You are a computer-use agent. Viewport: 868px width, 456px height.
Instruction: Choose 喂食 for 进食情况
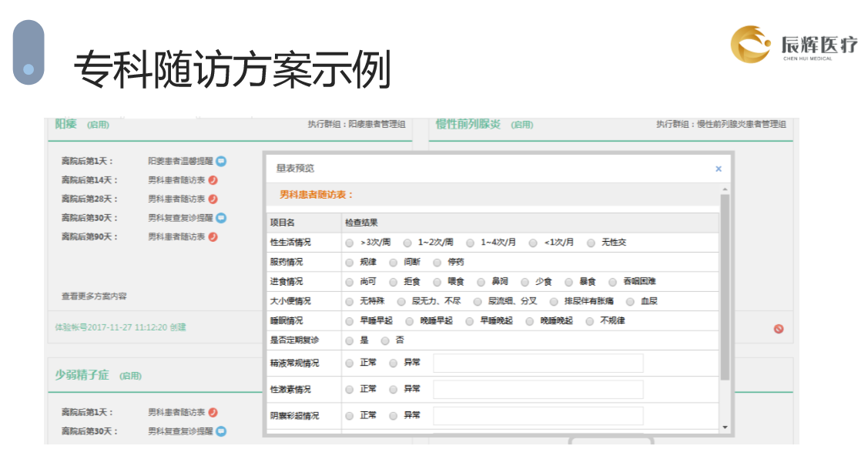point(437,282)
